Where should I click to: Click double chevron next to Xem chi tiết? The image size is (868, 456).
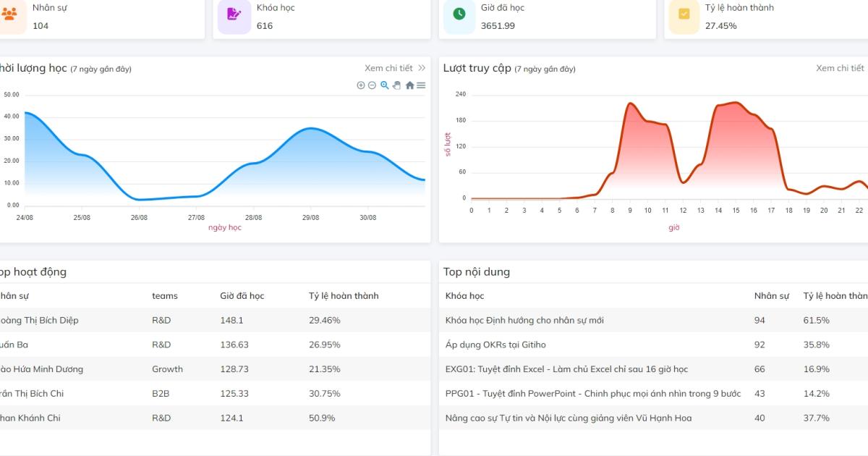click(422, 68)
